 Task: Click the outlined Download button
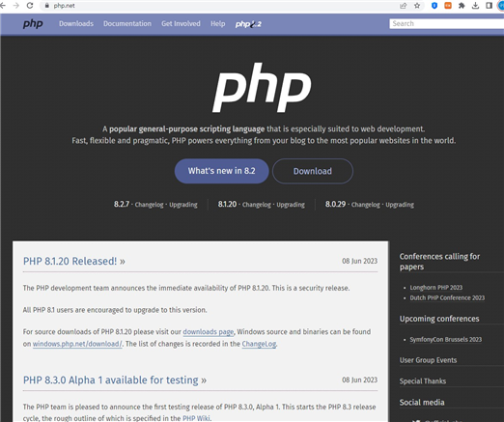pyautogui.click(x=313, y=171)
